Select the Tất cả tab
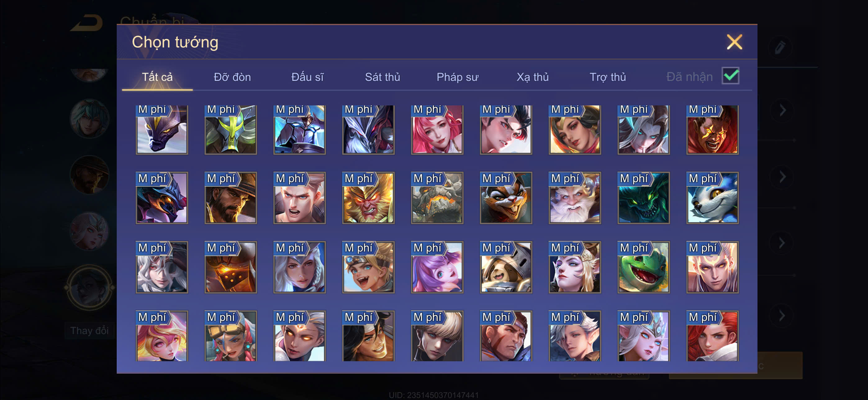This screenshot has width=868, height=400. pyautogui.click(x=157, y=77)
